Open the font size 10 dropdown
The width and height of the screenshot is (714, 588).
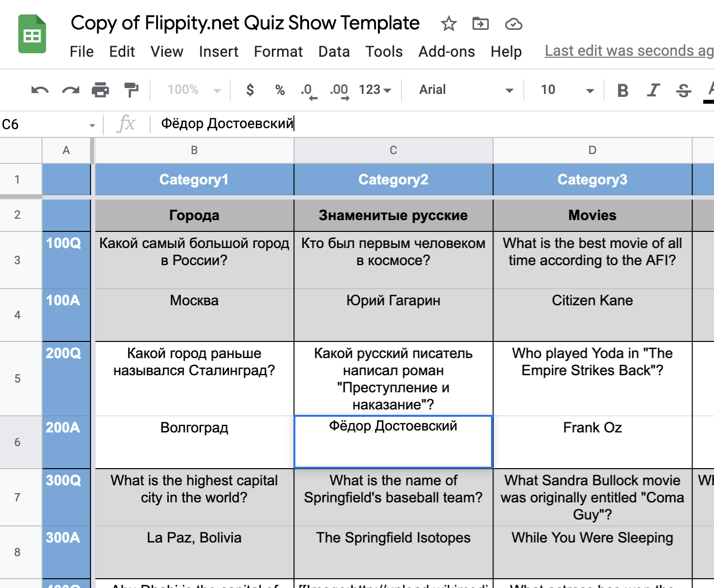click(562, 90)
